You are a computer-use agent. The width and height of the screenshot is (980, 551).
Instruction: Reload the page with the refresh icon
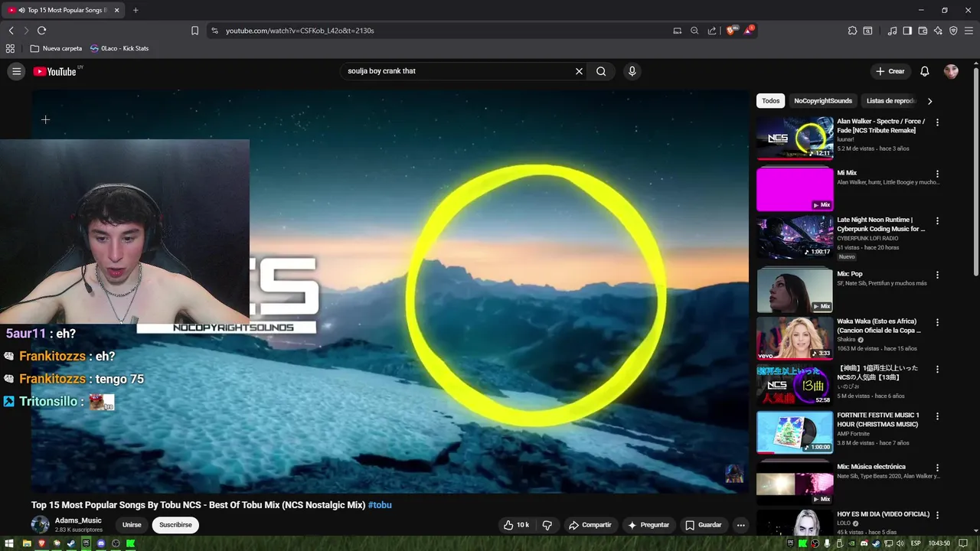point(41,31)
